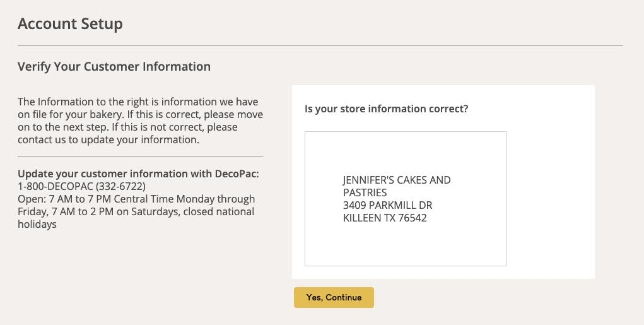Image resolution: width=644 pixels, height=325 pixels.
Task: Click the Yes, Continue button
Action: pyautogui.click(x=334, y=298)
